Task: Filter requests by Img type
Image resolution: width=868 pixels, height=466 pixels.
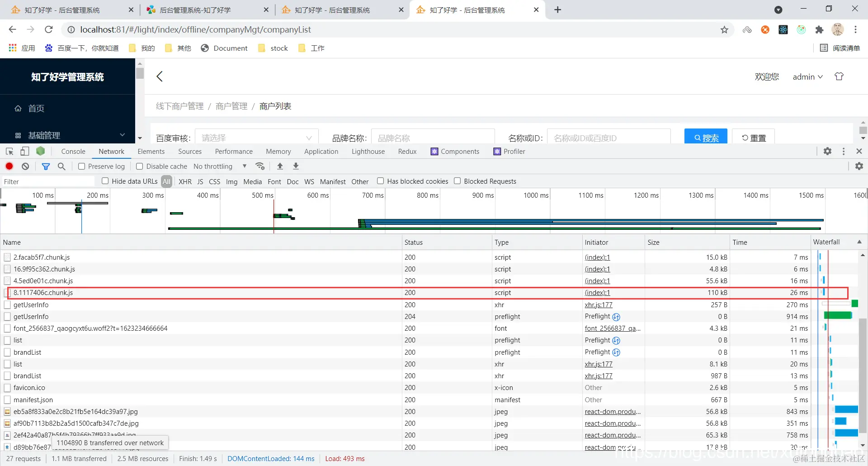Action: pyautogui.click(x=231, y=181)
